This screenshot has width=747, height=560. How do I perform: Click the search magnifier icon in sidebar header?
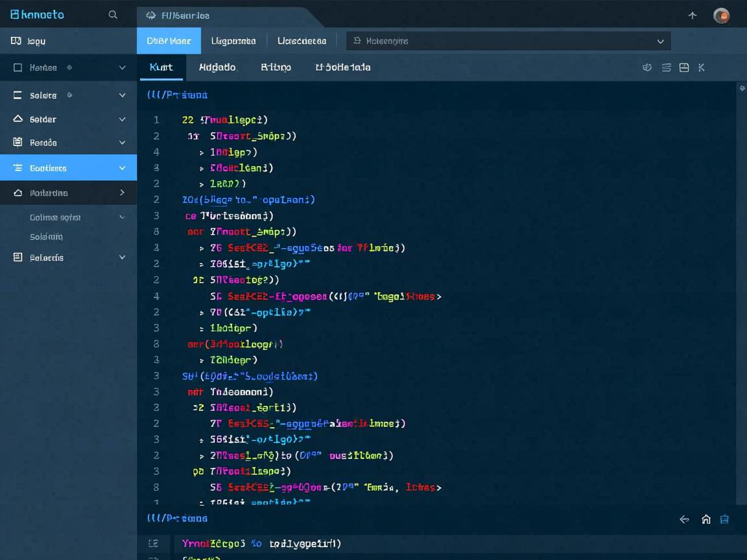tap(113, 15)
